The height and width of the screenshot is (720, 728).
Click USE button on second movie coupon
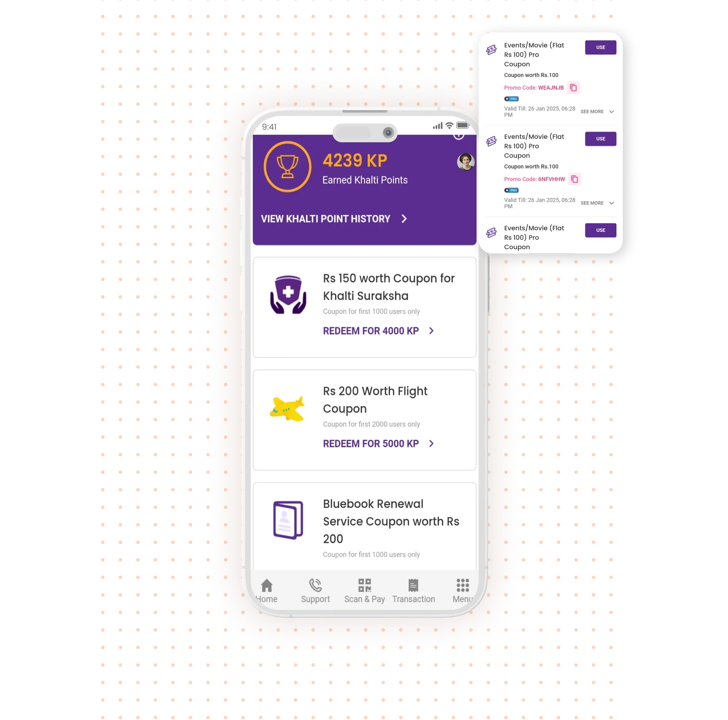click(600, 139)
